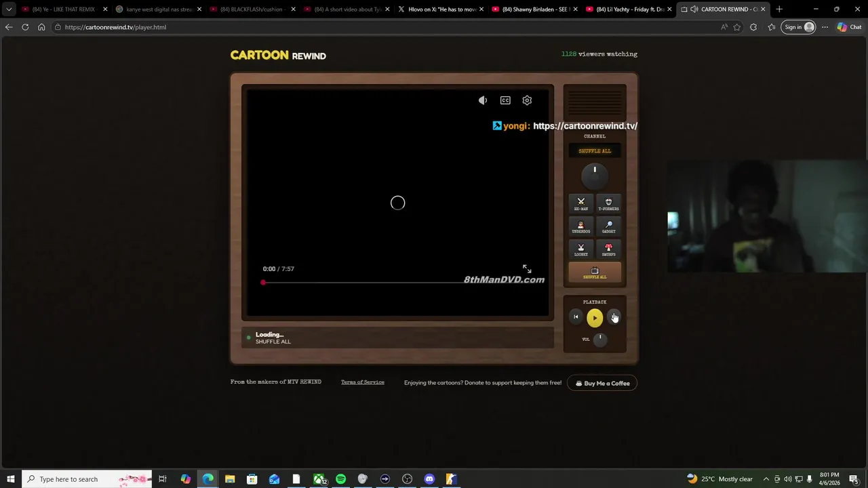Select the T-Formers channel button
Viewport: 868px width, 488px height.
pyautogui.click(x=608, y=203)
